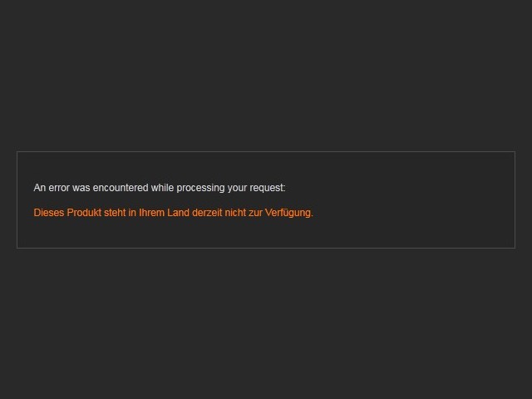Click the word 'nicht' in the orange text

[235, 213]
